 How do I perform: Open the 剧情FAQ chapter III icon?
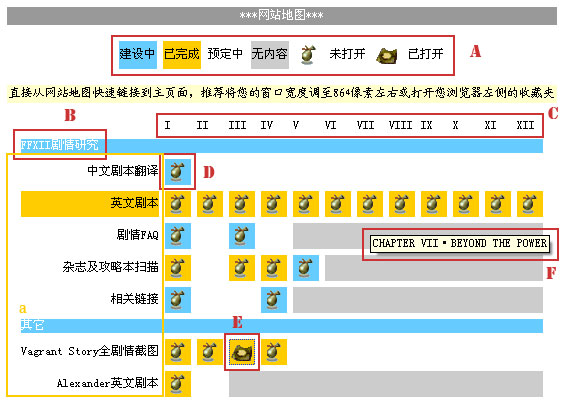click(242, 236)
